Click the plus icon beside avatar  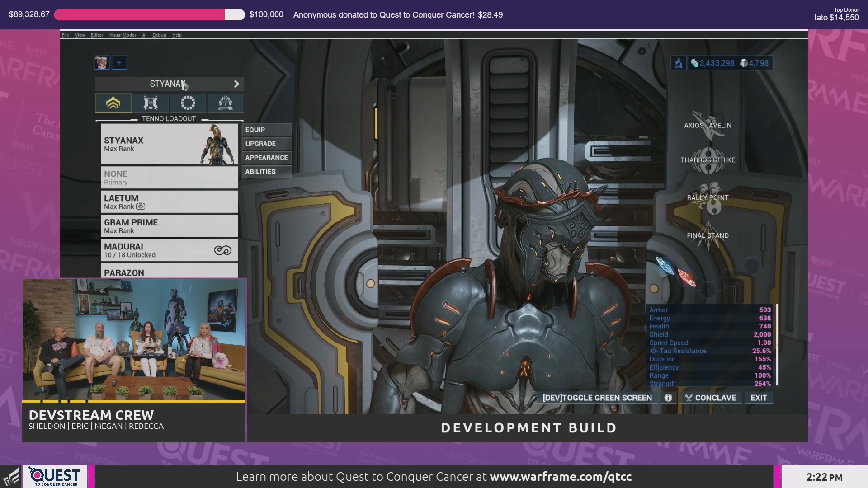tap(119, 63)
